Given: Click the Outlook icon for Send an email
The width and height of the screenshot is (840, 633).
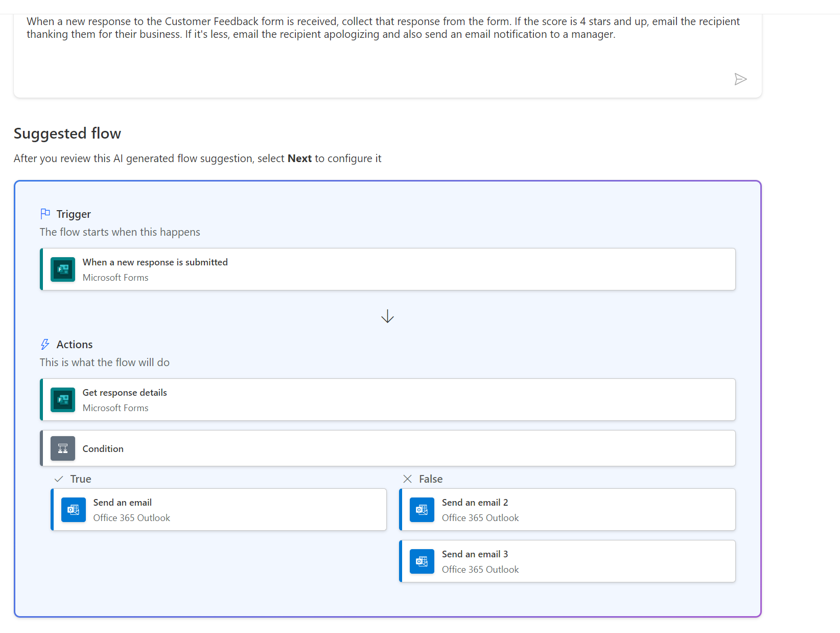Looking at the screenshot, I should [x=74, y=510].
